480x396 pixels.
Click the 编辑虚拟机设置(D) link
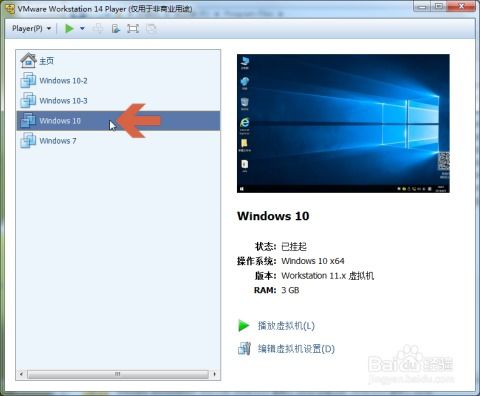(296, 349)
